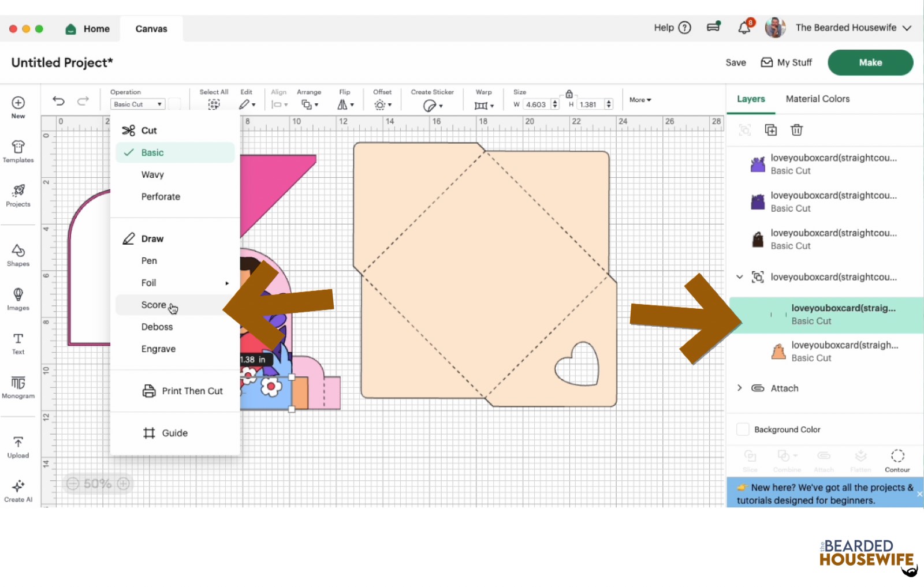Switch to the Material Colors tab
The image size is (924, 587).
[x=817, y=99]
